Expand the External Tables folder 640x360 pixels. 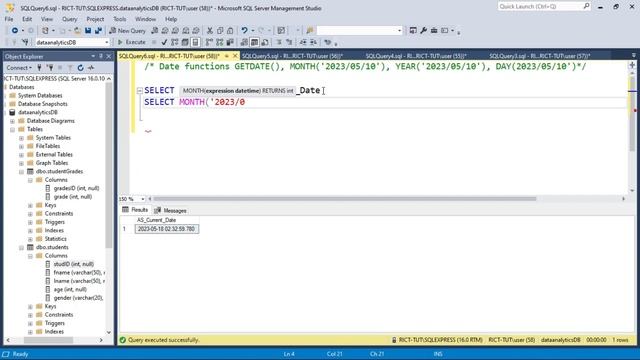point(21,155)
